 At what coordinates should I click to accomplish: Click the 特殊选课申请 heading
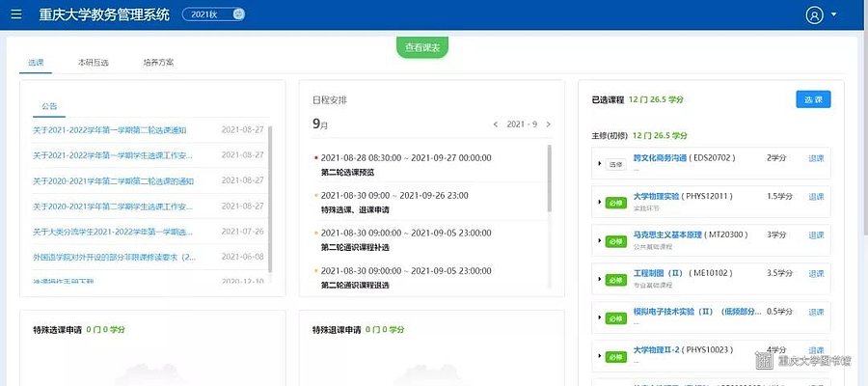pyautogui.click(x=58, y=329)
